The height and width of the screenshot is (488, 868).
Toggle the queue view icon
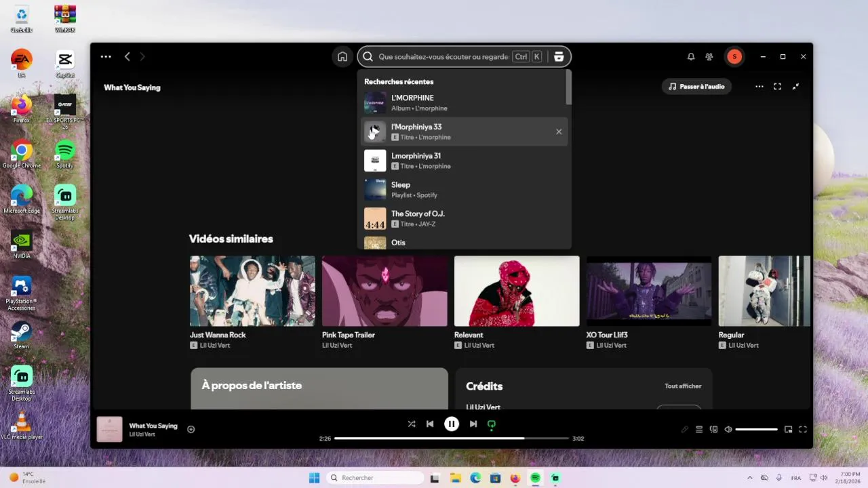pyautogui.click(x=699, y=430)
